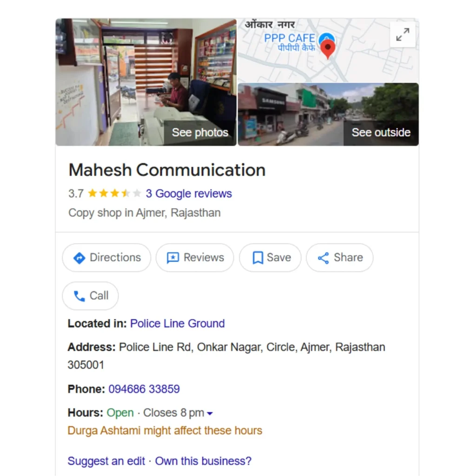Click the star rating display
This screenshot has height=476, width=476.
[x=114, y=193]
